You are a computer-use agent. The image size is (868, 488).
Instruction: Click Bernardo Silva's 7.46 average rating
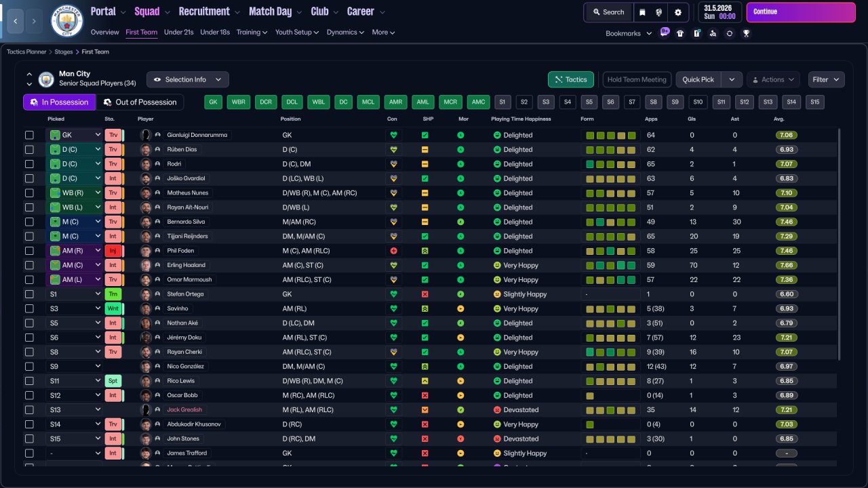click(787, 222)
